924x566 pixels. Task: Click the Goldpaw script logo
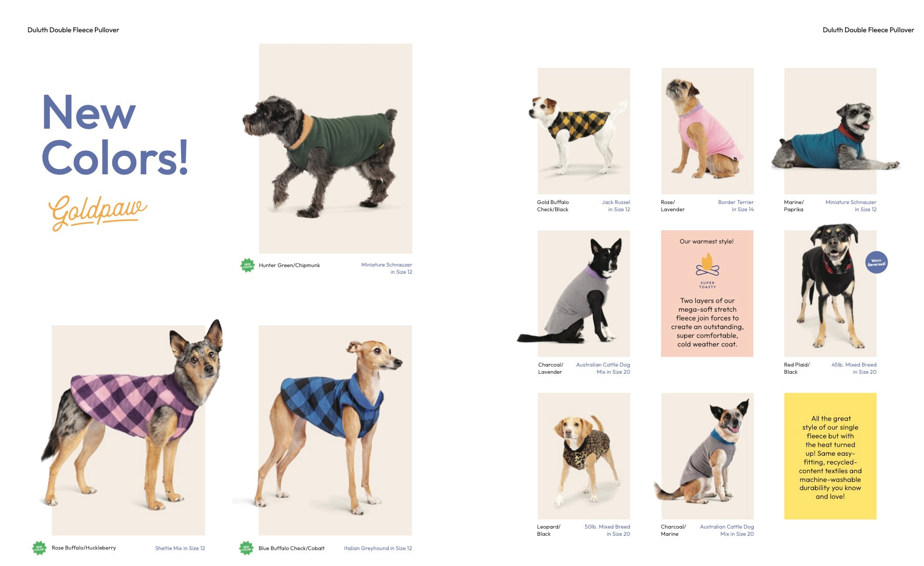click(97, 212)
